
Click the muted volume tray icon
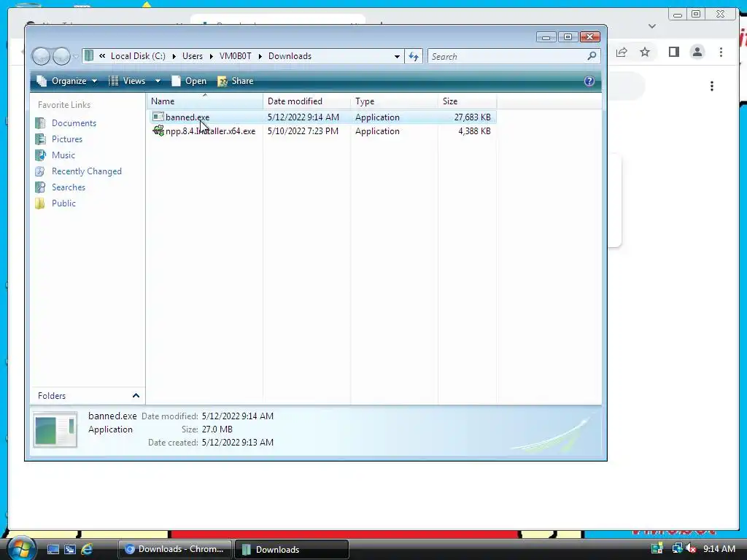click(691, 548)
